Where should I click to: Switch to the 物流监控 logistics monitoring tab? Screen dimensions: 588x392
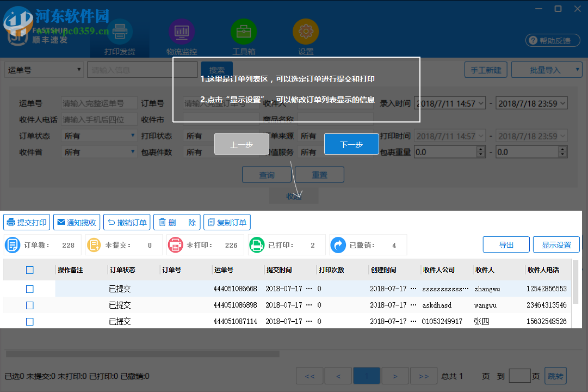tap(182, 31)
